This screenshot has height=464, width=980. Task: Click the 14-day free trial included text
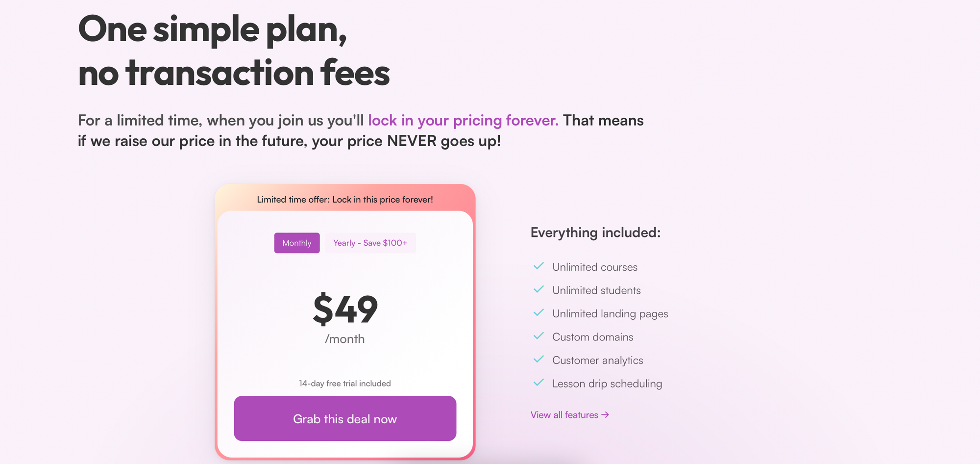345,383
